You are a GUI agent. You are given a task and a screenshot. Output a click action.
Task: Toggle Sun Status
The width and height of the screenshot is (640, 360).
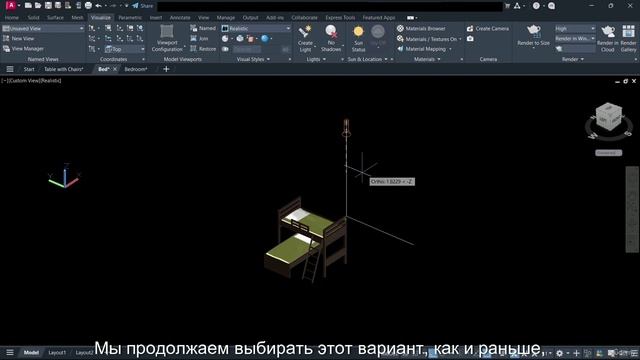click(358, 38)
